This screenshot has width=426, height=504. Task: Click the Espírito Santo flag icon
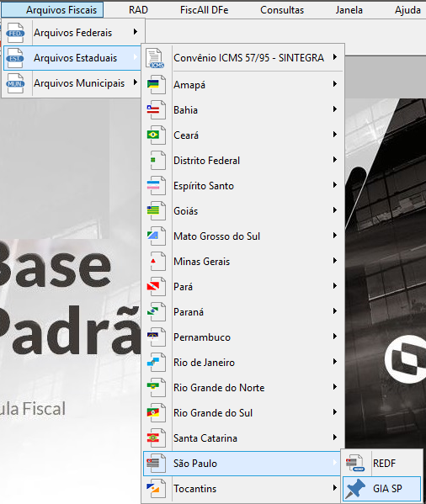[x=157, y=185]
